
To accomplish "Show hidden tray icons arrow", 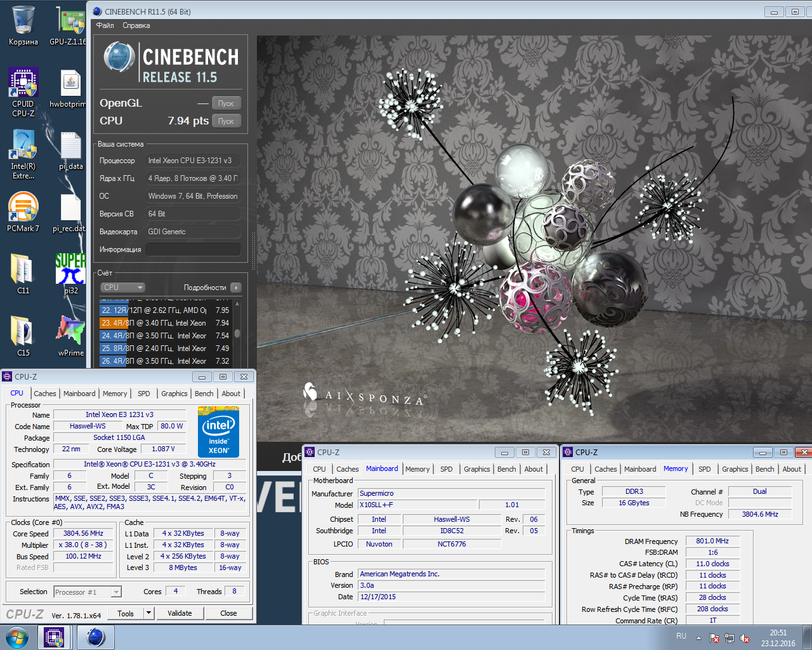I will pyautogui.click(x=698, y=638).
